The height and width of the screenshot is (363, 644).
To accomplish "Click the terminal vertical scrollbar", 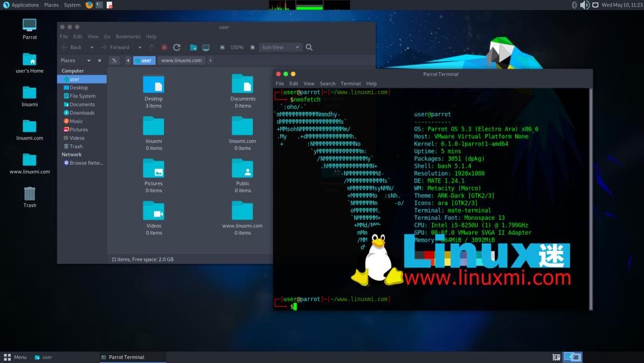I will [x=590, y=199].
